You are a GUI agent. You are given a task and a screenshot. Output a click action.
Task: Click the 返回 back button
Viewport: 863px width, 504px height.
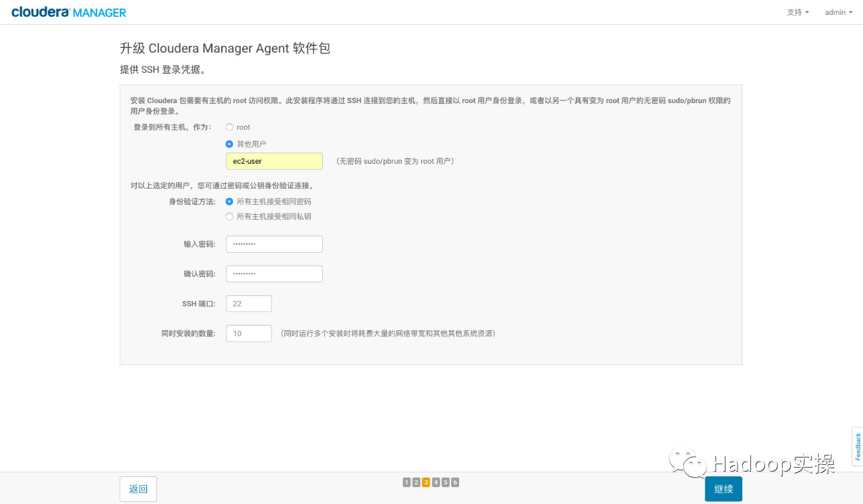[138, 489]
